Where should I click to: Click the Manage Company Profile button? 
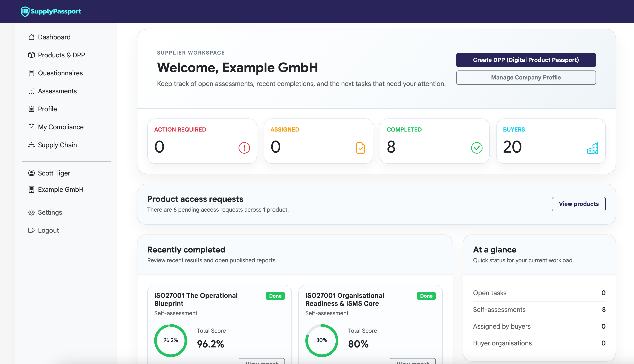coord(526,77)
